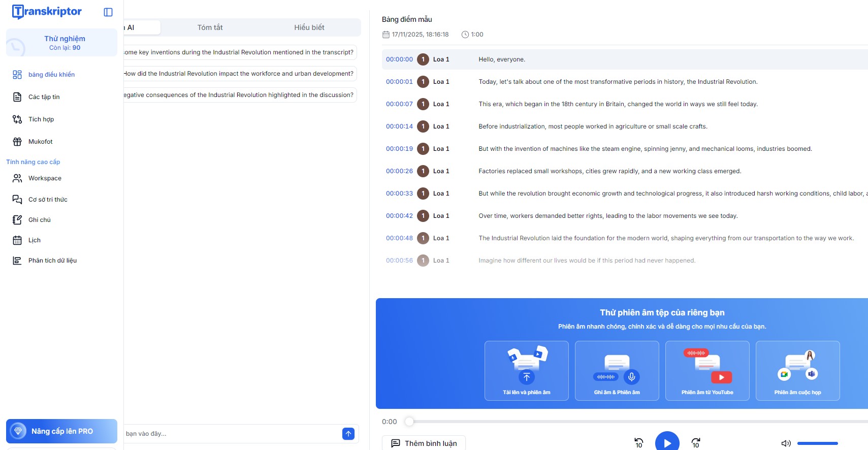Switch to the Hiểu biết tab
This screenshot has height=450, width=868.
309,27
